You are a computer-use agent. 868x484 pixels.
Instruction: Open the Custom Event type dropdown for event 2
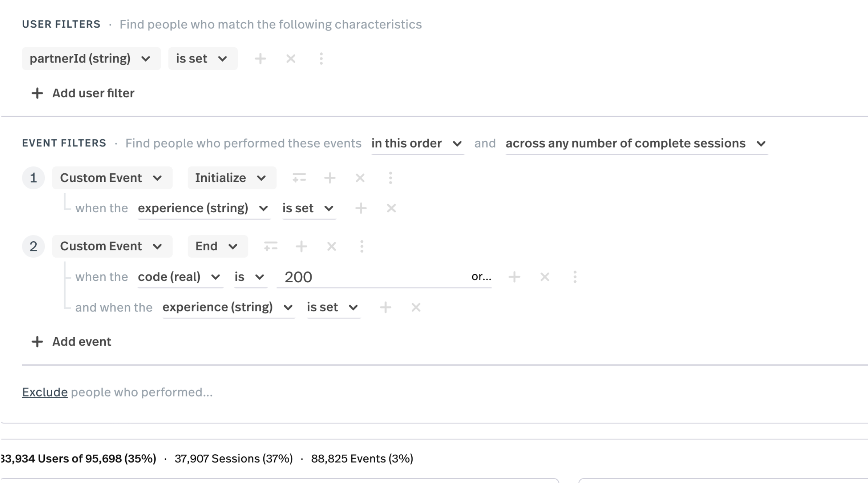pyautogui.click(x=112, y=246)
